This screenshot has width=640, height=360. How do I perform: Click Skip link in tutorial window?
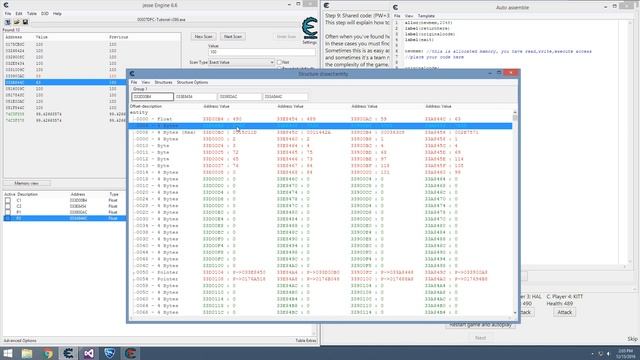632,339
